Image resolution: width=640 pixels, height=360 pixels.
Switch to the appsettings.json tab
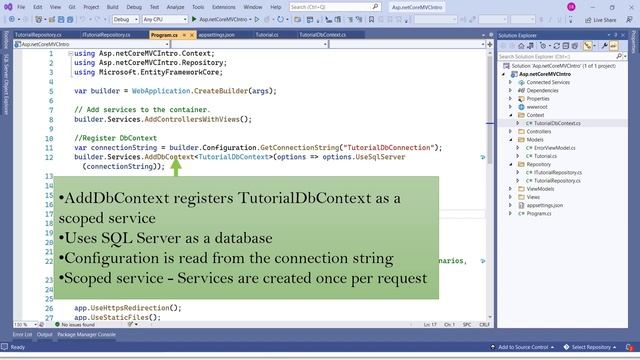[216, 35]
